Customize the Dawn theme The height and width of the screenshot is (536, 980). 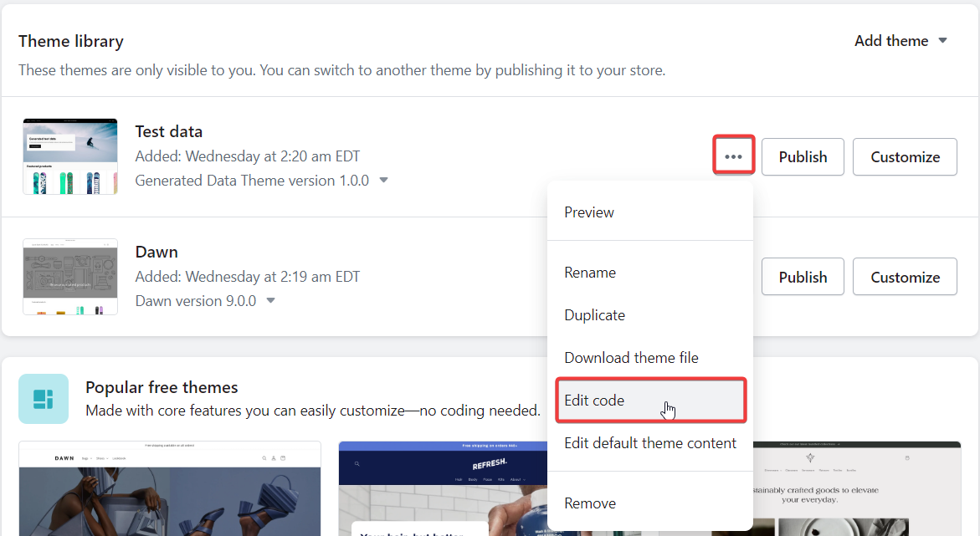coord(905,276)
